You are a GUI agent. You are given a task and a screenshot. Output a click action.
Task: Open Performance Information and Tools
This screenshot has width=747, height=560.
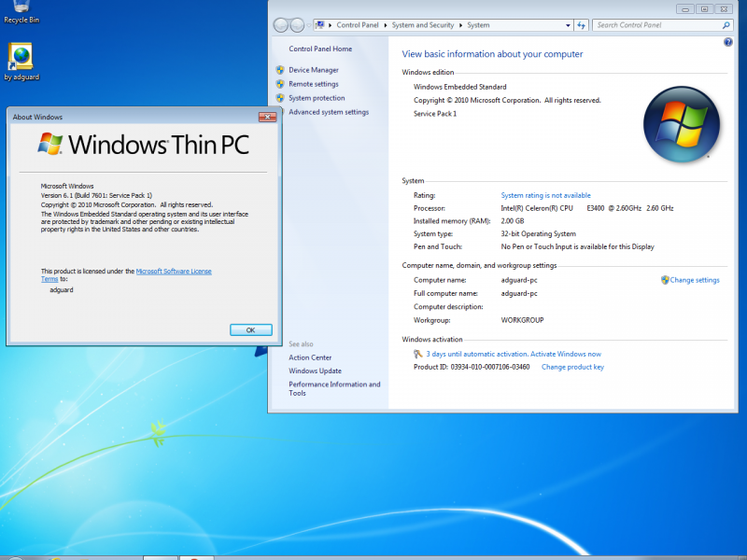tap(334, 388)
